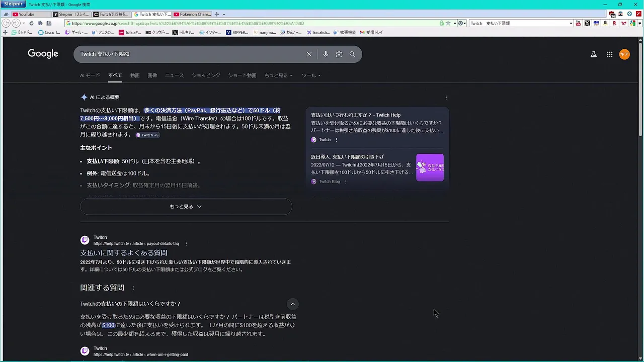
Task: Click the browser address bar URL
Action: click(252, 23)
